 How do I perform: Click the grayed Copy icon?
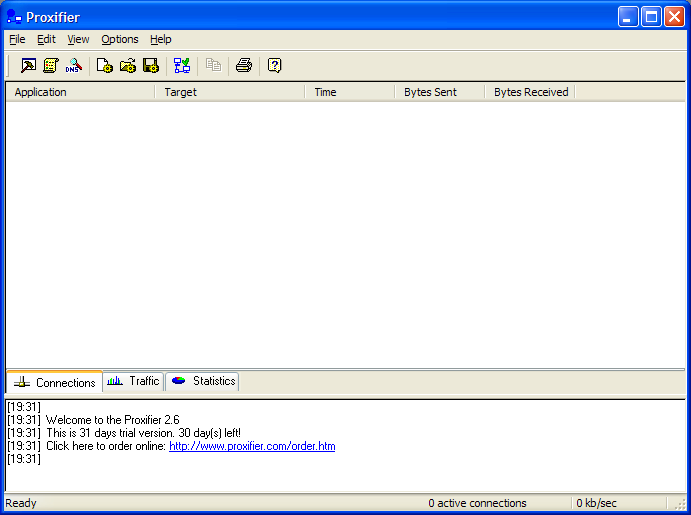[x=213, y=66]
